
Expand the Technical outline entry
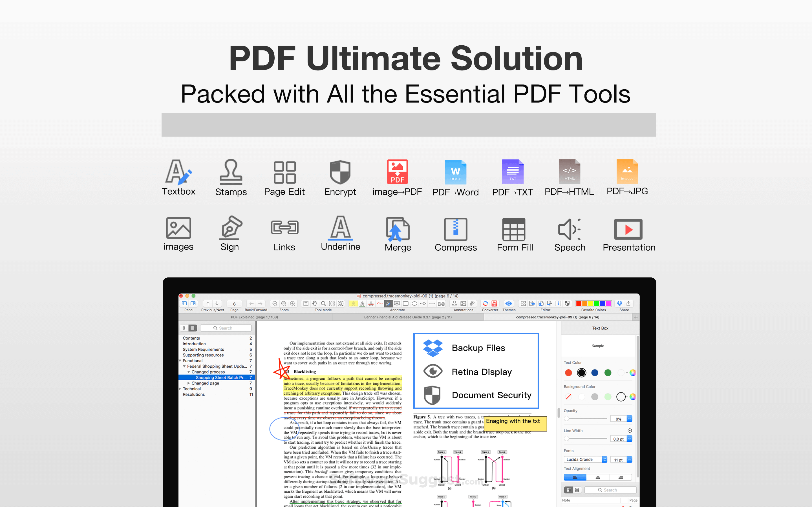click(180, 389)
